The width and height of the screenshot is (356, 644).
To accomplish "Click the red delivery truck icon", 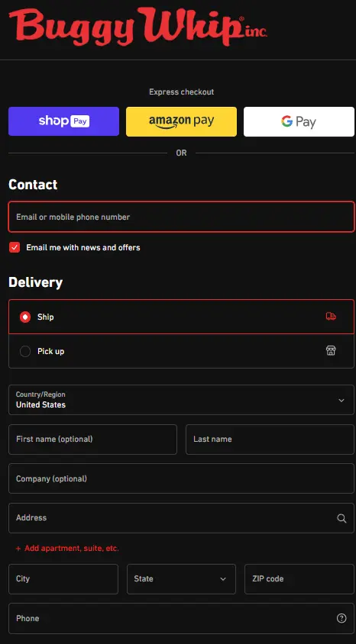I will 331,316.
